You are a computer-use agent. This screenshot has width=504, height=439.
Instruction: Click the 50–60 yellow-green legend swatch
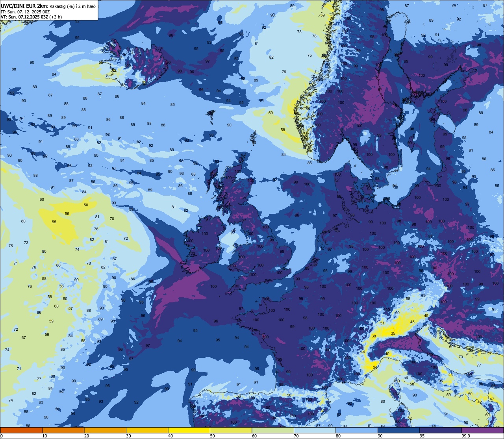point(231,430)
